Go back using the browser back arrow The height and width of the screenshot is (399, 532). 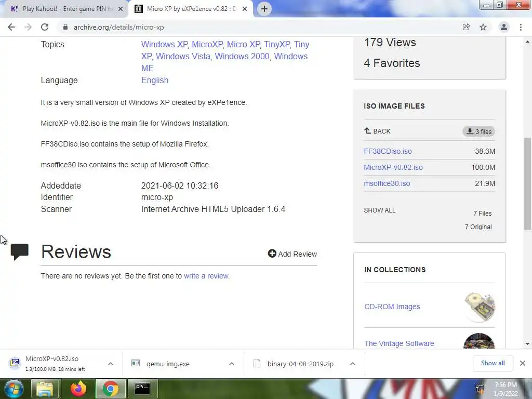11,27
